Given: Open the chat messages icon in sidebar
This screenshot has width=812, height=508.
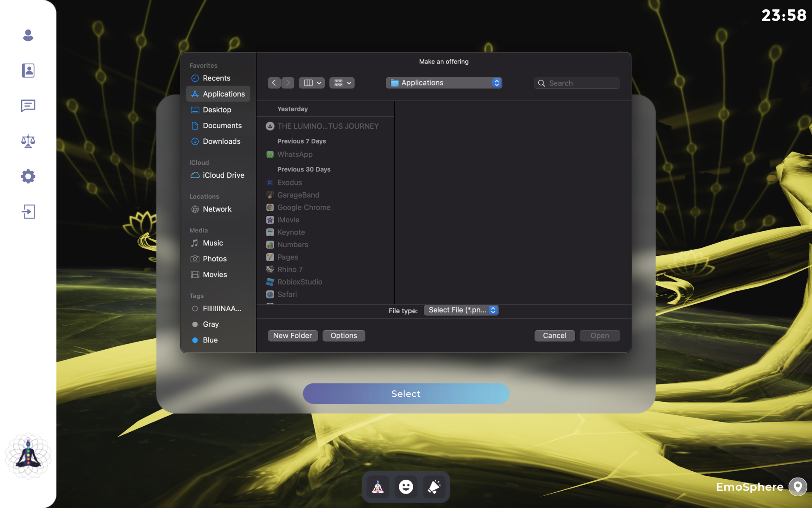Looking at the screenshot, I should click(28, 105).
